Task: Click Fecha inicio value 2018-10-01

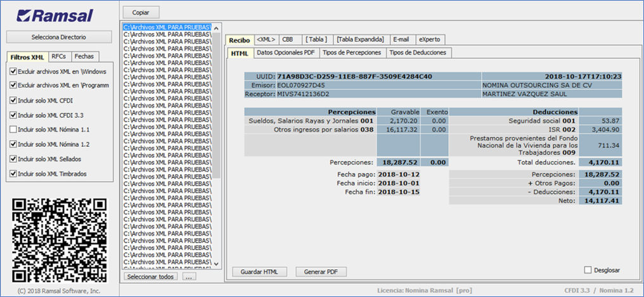Action: click(x=399, y=183)
